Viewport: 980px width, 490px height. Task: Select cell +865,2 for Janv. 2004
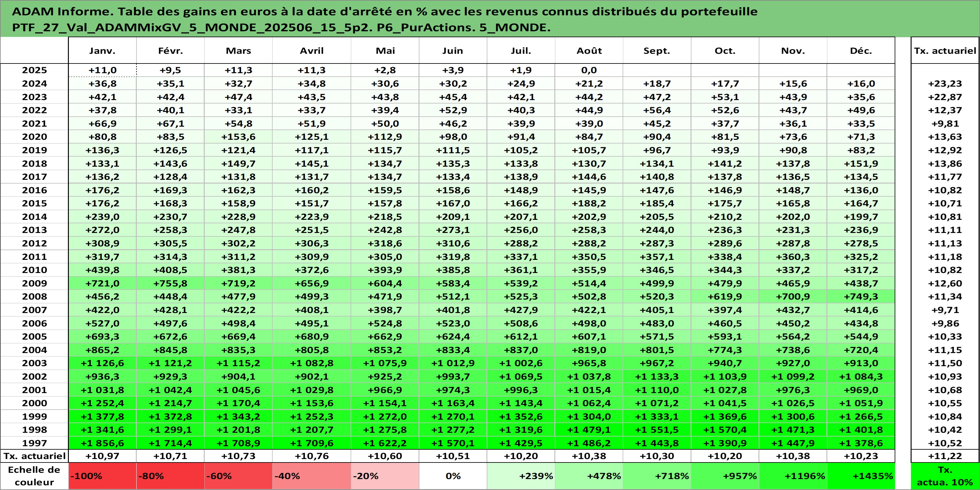[102, 350]
